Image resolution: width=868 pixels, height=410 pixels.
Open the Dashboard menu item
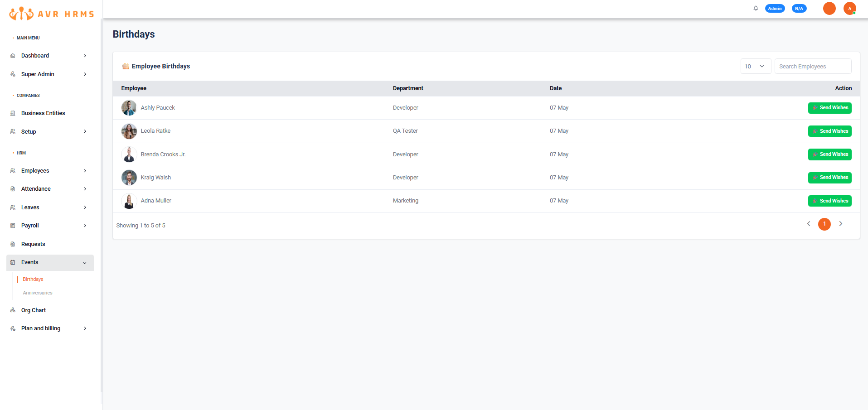[50, 56]
